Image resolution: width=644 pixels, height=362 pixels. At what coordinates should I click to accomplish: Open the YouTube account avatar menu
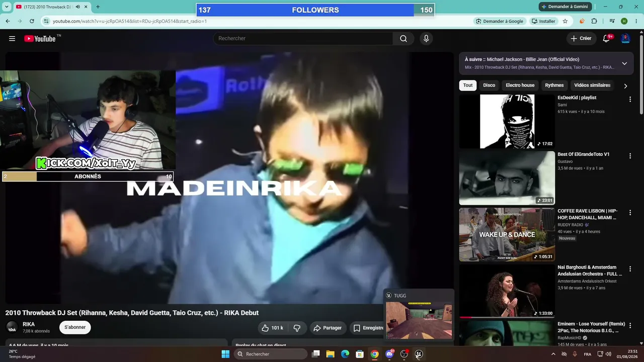pos(625,39)
